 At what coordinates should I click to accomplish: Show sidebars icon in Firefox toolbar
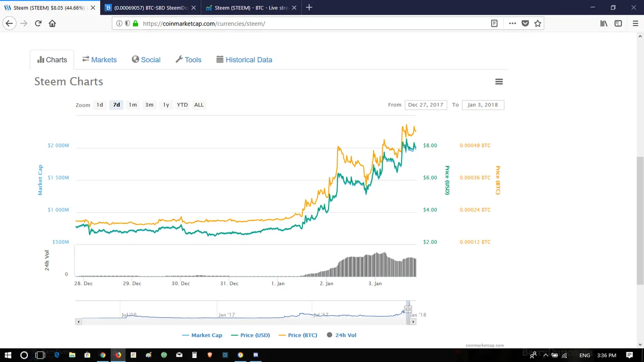point(618,23)
